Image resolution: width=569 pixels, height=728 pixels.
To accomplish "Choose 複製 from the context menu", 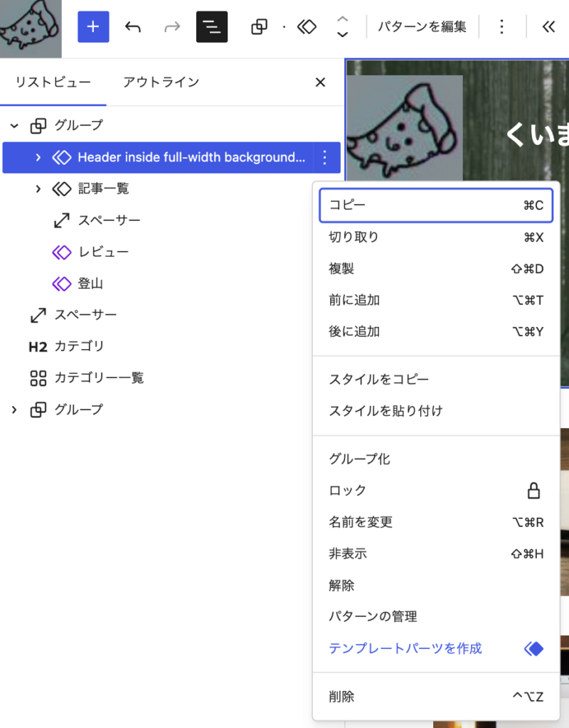I will [x=436, y=269].
